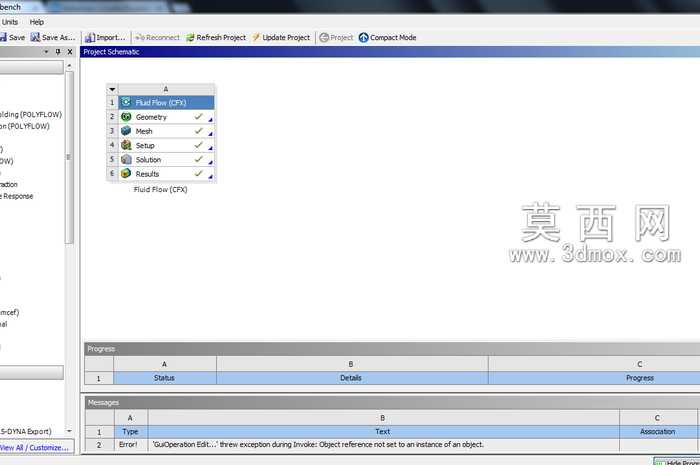Select the Results cell text

pyautogui.click(x=147, y=174)
